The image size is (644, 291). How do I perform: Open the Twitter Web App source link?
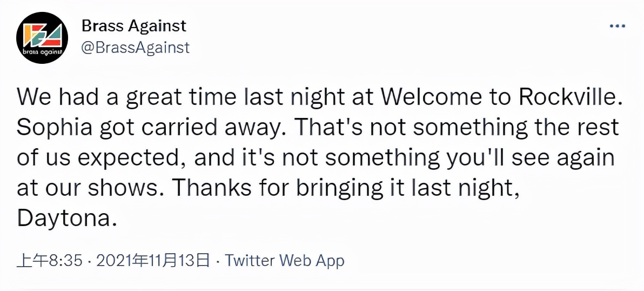(x=285, y=261)
